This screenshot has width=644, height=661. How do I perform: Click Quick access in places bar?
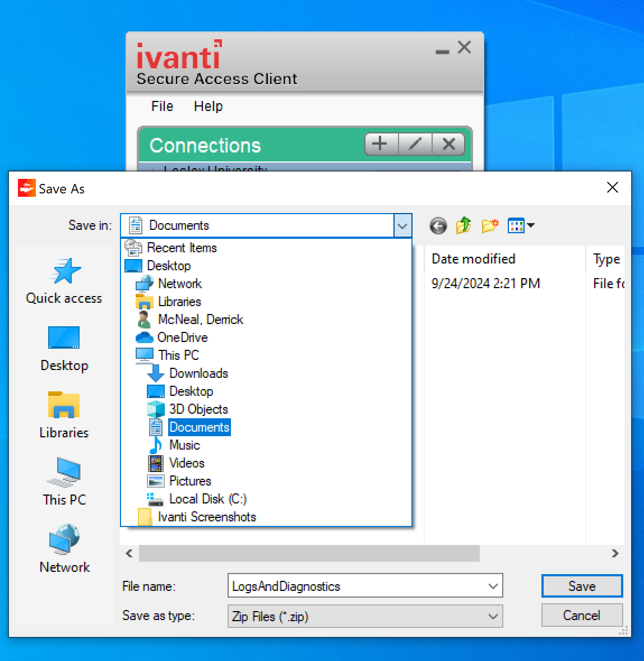64,281
